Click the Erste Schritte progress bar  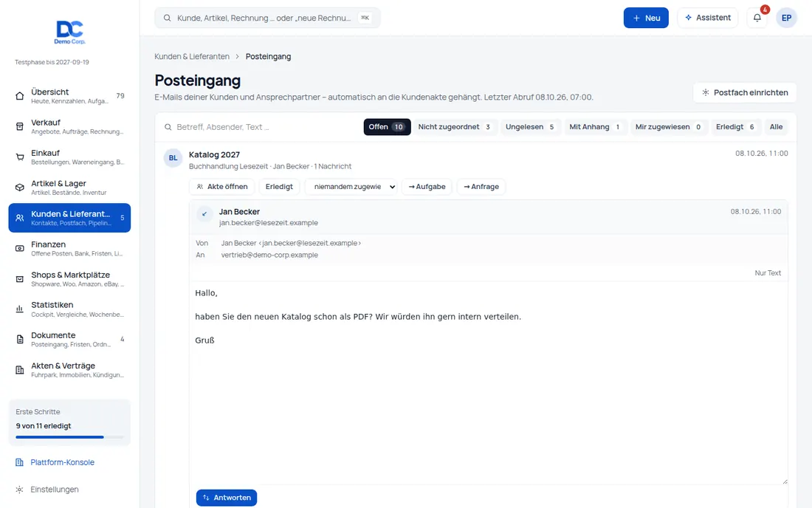tap(69, 437)
